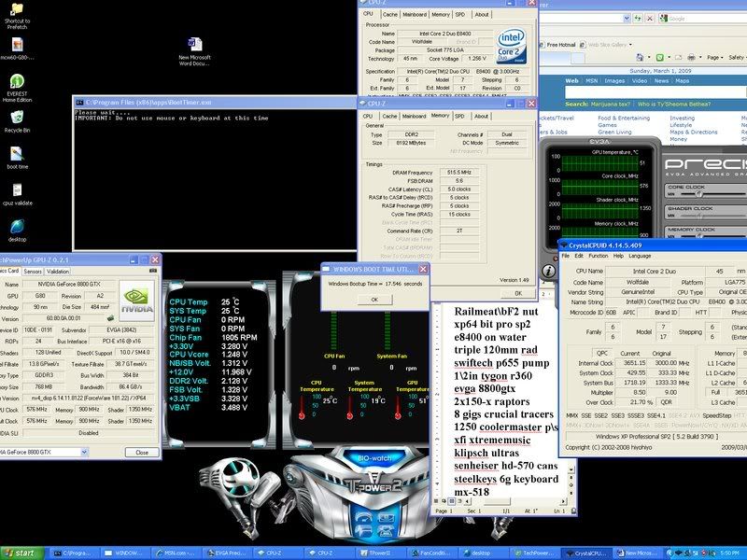Screen dimensions: 747x560
Task: Click the NVIDIA logo in GPU-Z
Action: point(136,301)
